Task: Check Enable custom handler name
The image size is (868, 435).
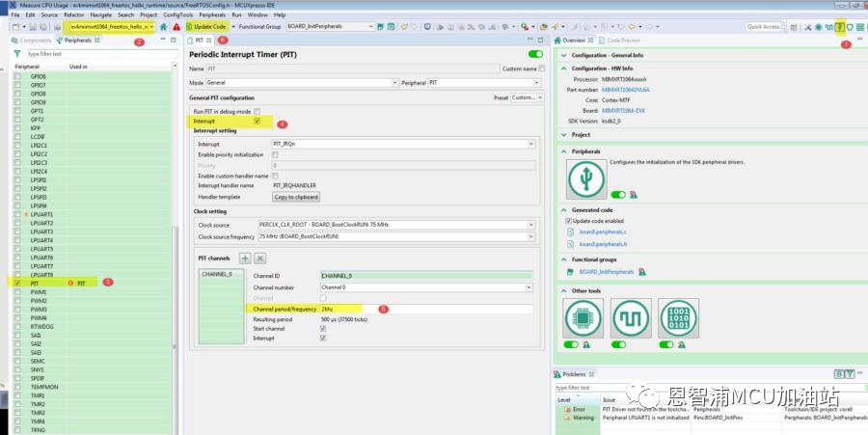Action: tap(275, 176)
